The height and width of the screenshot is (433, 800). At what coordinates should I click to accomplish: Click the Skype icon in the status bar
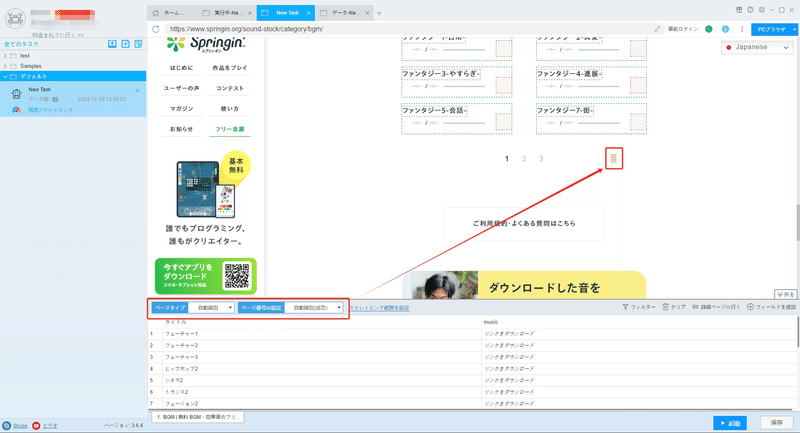7,425
